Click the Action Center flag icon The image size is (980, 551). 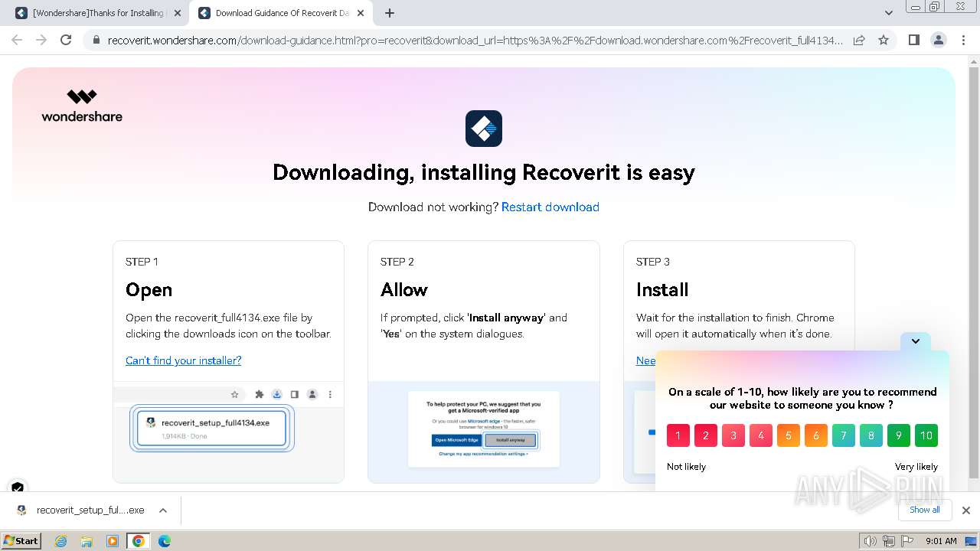(x=907, y=541)
